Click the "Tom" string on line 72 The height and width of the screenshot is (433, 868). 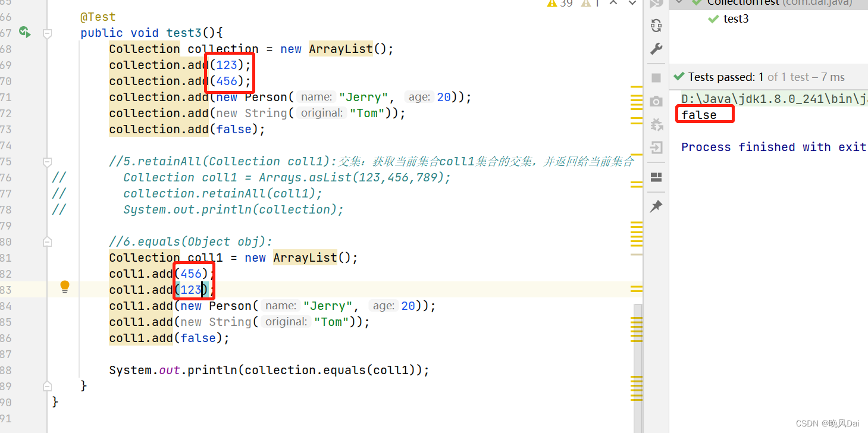point(367,113)
